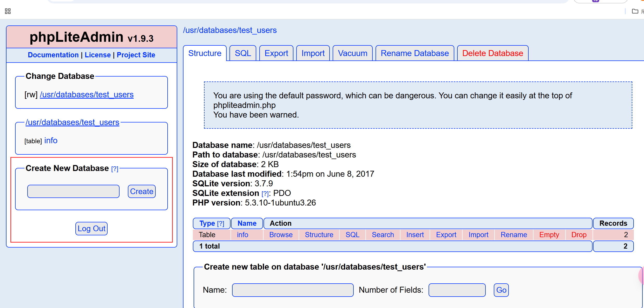The image size is (644, 308).
Task: Show help for SQLite extension
Action: pos(265,194)
